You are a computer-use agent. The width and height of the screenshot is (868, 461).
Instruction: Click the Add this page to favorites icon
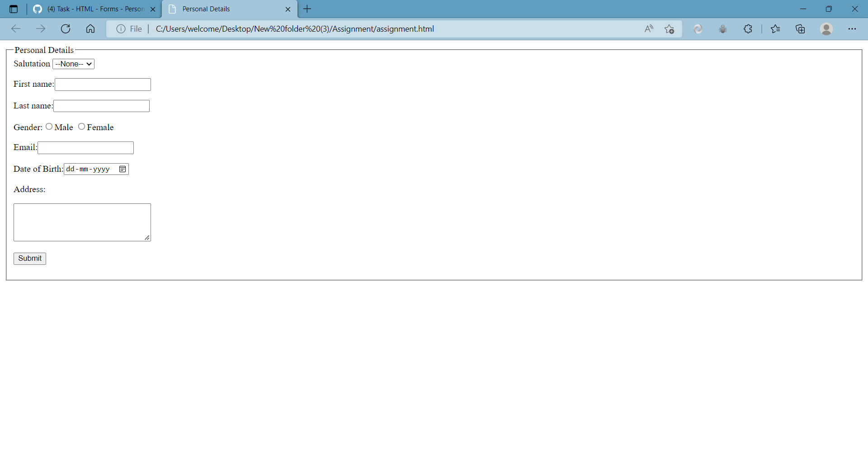point(670,28)
